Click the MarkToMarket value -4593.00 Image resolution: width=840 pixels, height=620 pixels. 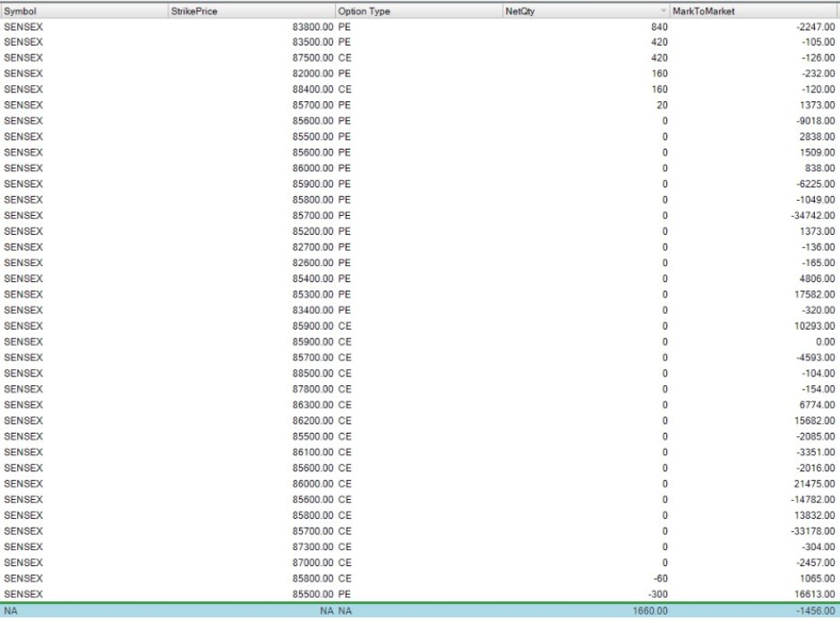[815, 358]
